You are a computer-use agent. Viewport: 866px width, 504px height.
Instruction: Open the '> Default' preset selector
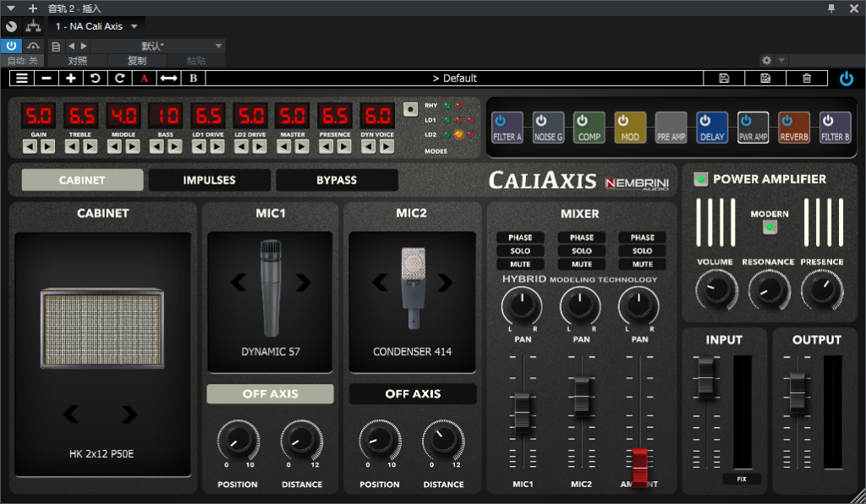454,79
